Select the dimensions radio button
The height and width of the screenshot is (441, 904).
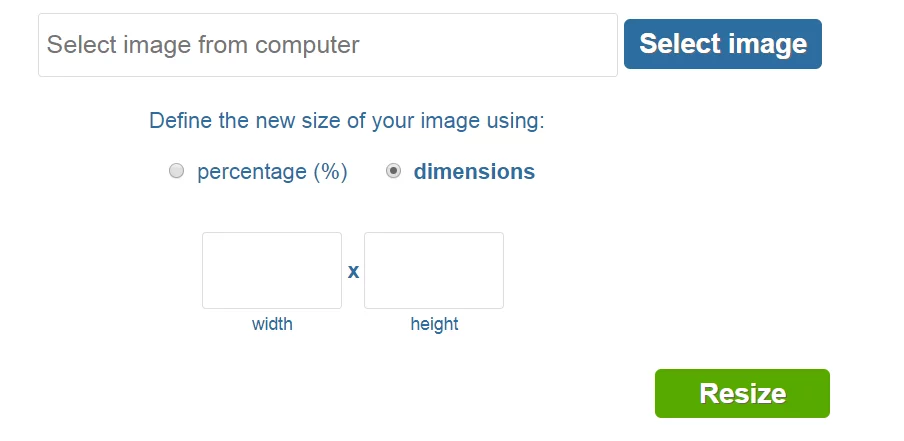pos(393,171)
